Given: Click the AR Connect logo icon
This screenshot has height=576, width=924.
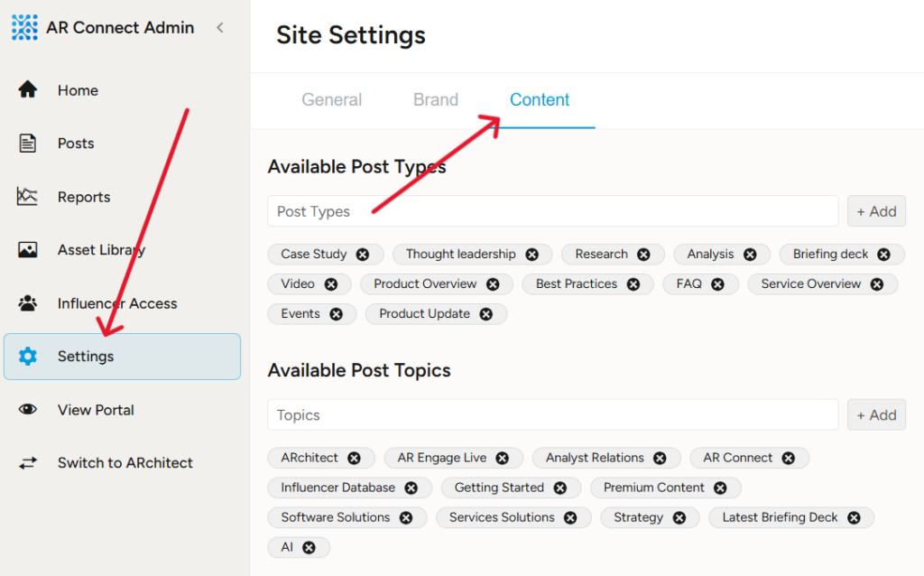Looking at the screenshot, I should [x=24, y=28].
